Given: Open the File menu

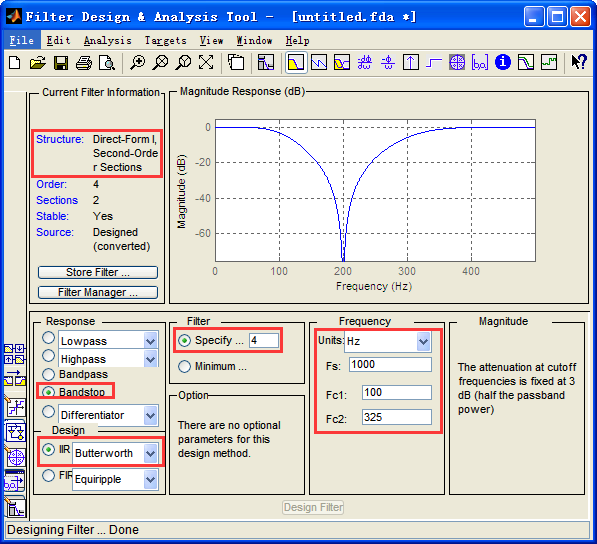Looking at the screenshot, I should 21,40.
